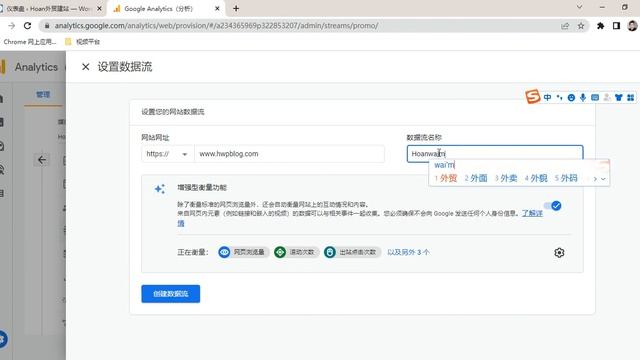Click the back arrow in admin panel
Viewport: 640px width, 360px height.
pyautogui.click(x=42, y=160)
